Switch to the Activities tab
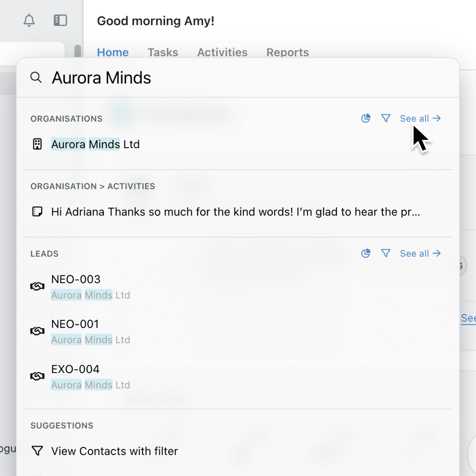Screen dimensions: 476x476 click(x=222, y=52)
